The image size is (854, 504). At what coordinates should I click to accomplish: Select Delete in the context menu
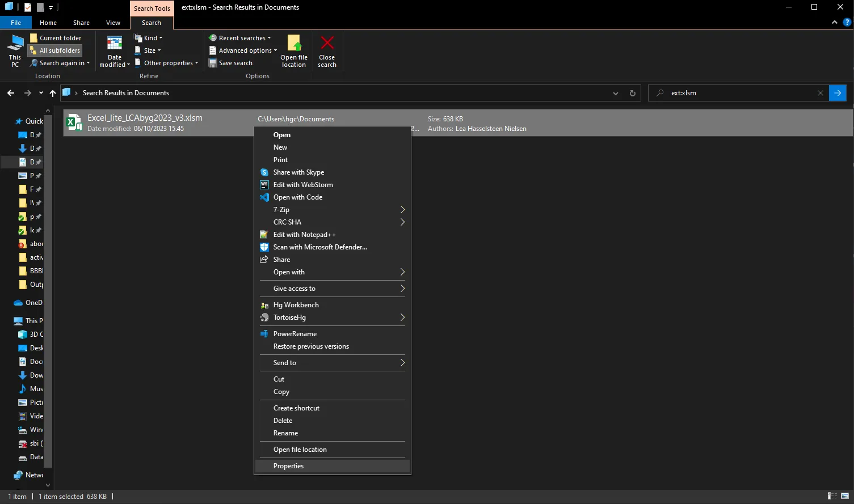click(333, 421)
